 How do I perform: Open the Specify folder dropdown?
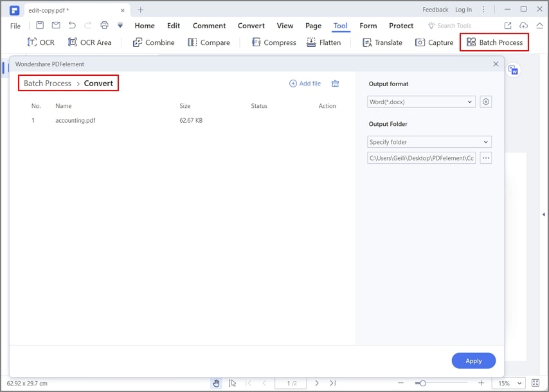pyautogui.click(x=429, y=142)
